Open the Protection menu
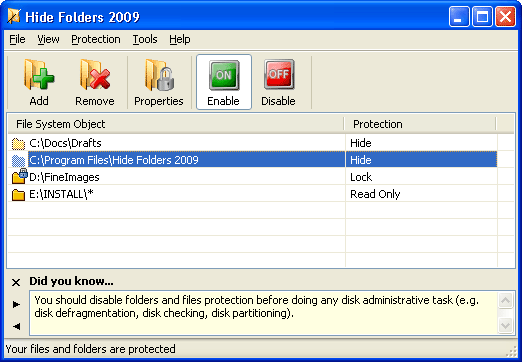The image size is (522, 362). (x=96, y=39)
